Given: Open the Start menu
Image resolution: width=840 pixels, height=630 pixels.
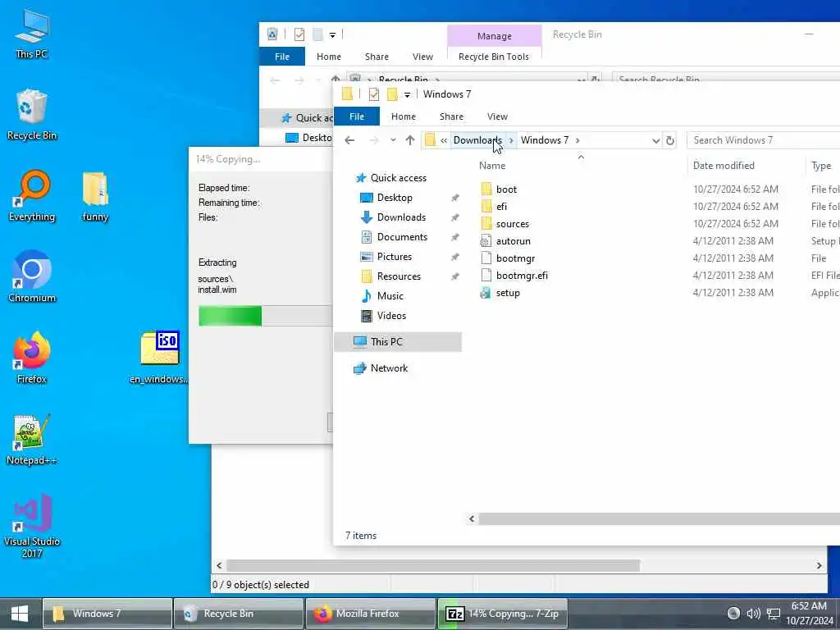Looking at the screenshot, I should point(20,614).
